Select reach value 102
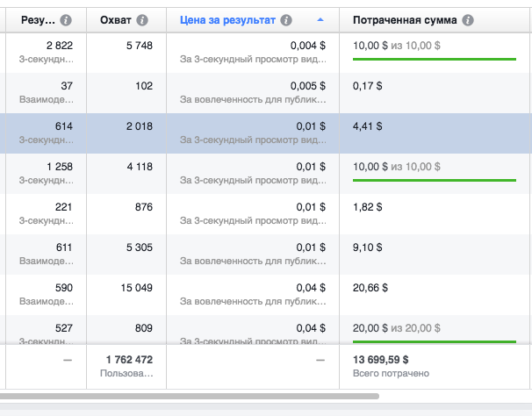This screenshot has height=416, width=532. click(x=144, y=86)
